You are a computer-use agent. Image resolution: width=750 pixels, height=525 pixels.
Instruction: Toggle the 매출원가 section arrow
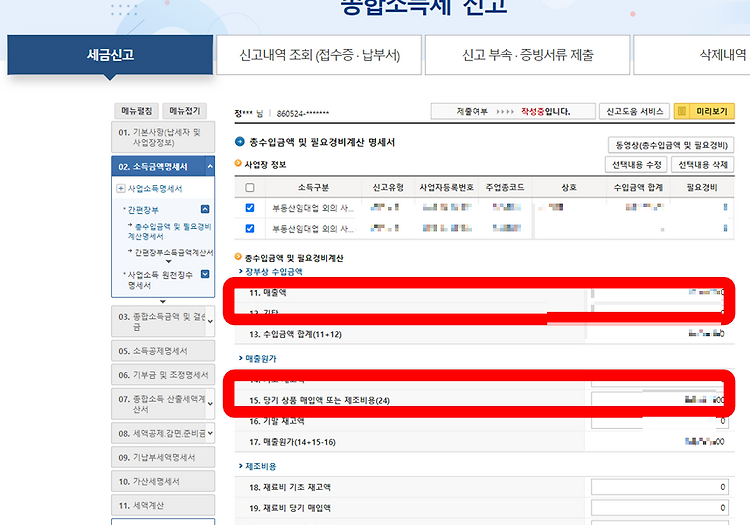[x=241, y=358]
